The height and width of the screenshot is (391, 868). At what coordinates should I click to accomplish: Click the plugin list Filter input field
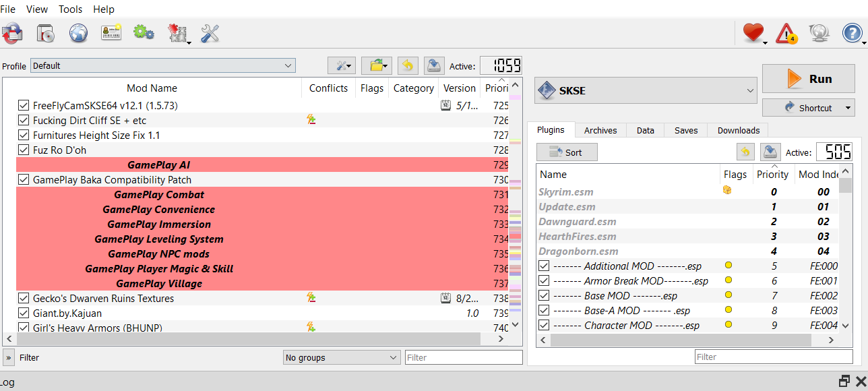point(774,357)
